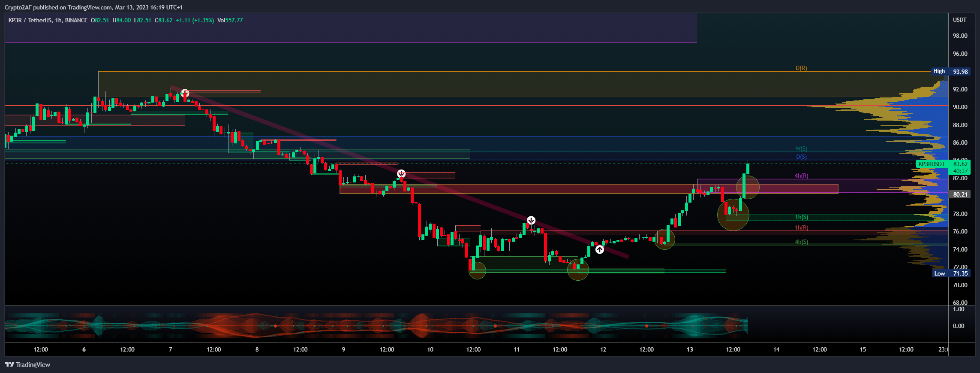Screen dimensions: 980x373
Task: Click the date 10 on the time axis
Action: click(x=430, y=349)
